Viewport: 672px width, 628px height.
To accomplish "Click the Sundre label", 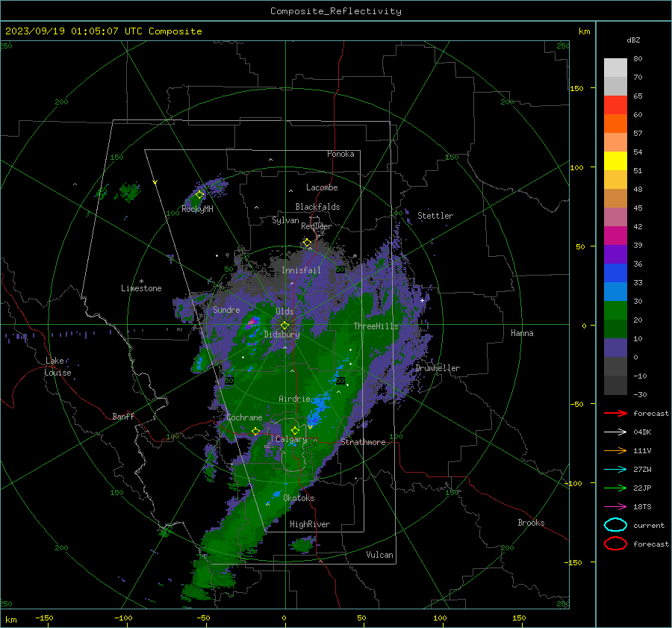I will click(x=226, y=309).
